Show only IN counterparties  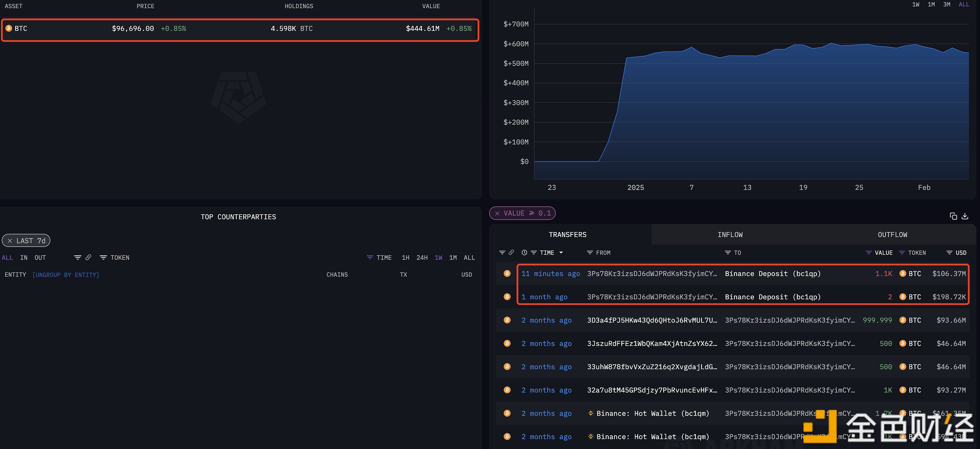click(x=24, y=258)
